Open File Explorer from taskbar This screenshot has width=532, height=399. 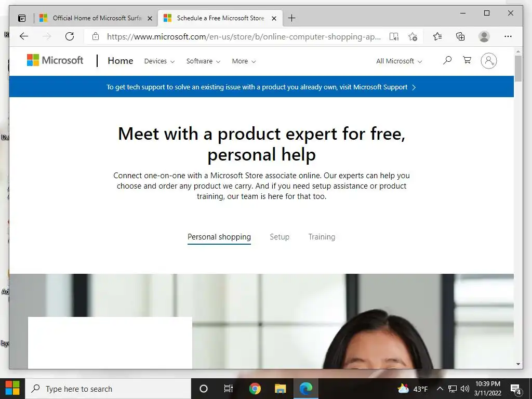pyautogui.click(x=280, y=389)
